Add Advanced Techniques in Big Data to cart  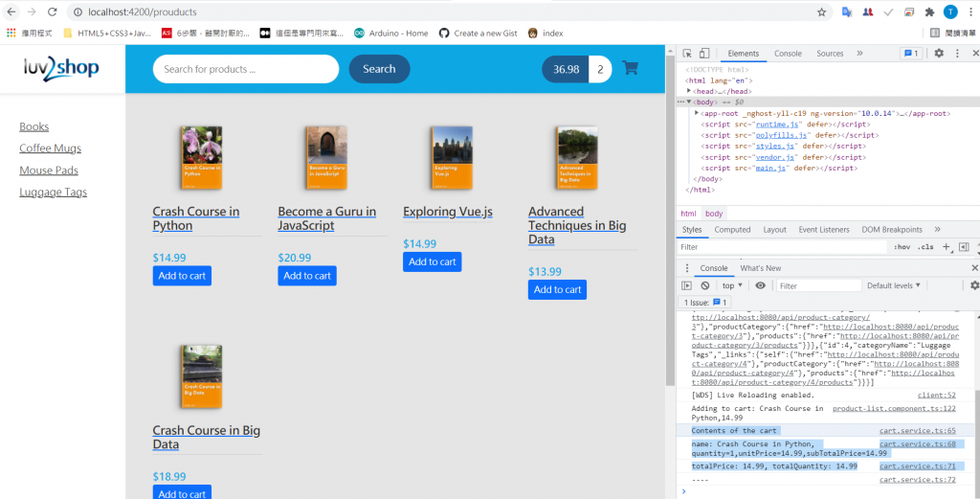[558, 289]
